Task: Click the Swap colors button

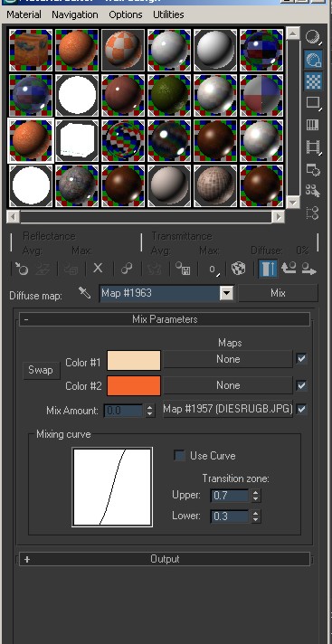Action: click(41, 371)
